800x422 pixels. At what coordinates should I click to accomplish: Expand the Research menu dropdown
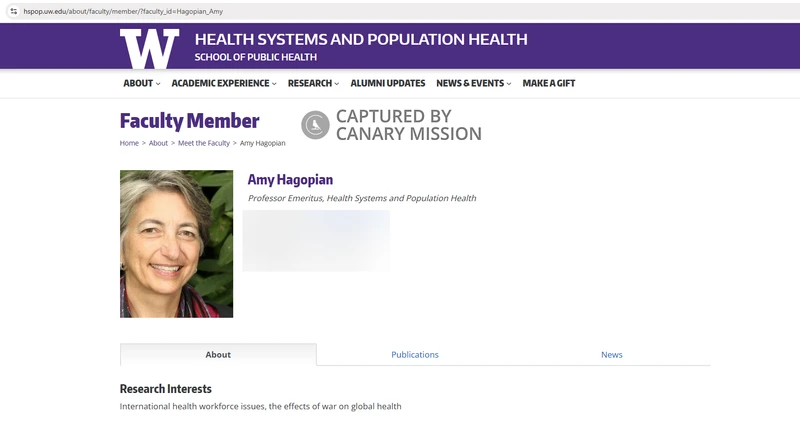tap(313, 83)
